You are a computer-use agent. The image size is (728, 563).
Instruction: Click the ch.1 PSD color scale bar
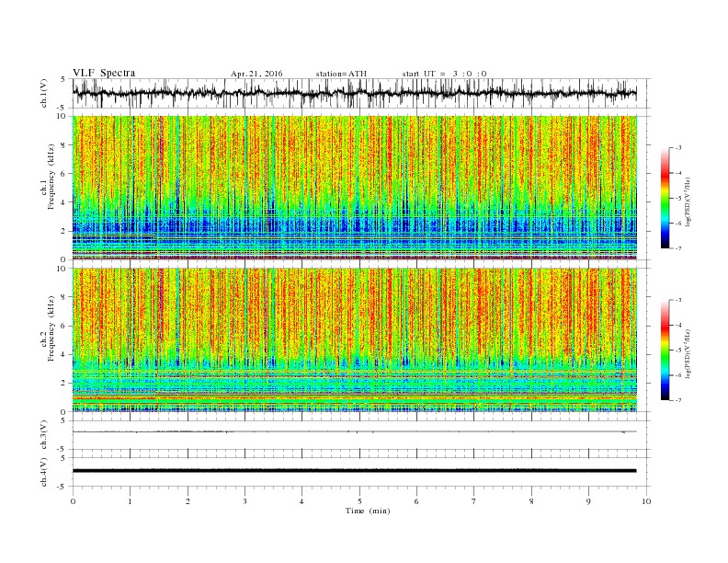[665, 198]
